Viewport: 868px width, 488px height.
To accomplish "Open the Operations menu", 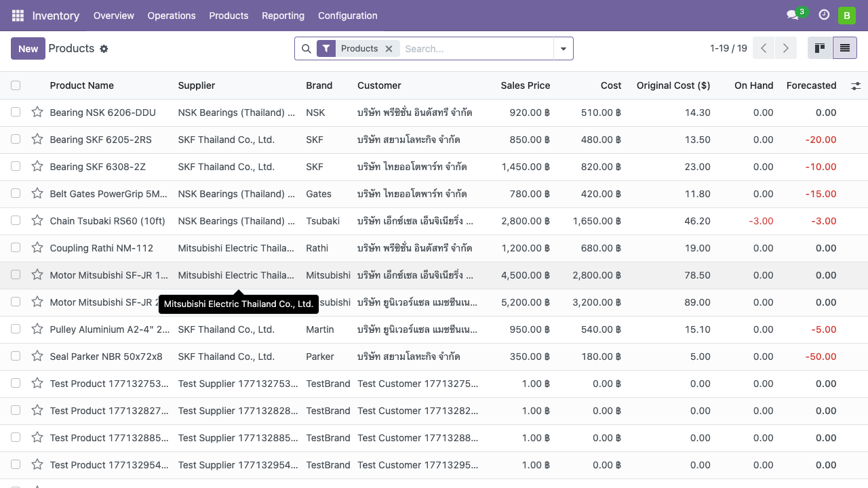I will (172, 16).
